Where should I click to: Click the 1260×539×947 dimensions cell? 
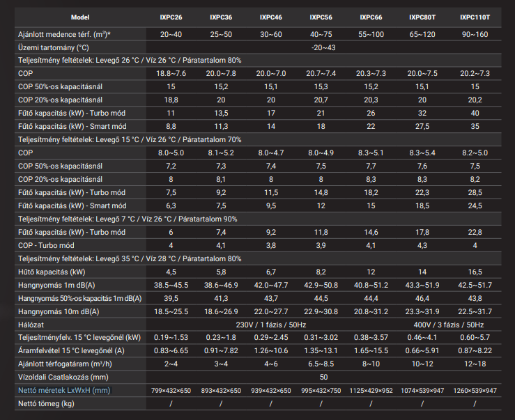coord(474,391)
